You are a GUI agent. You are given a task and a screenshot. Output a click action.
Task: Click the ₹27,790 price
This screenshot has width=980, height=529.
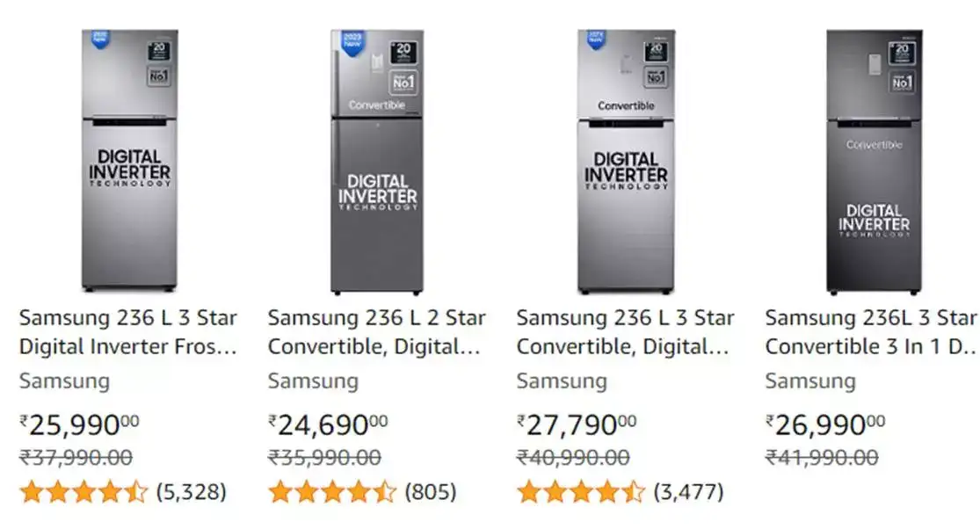coord(577,425)
